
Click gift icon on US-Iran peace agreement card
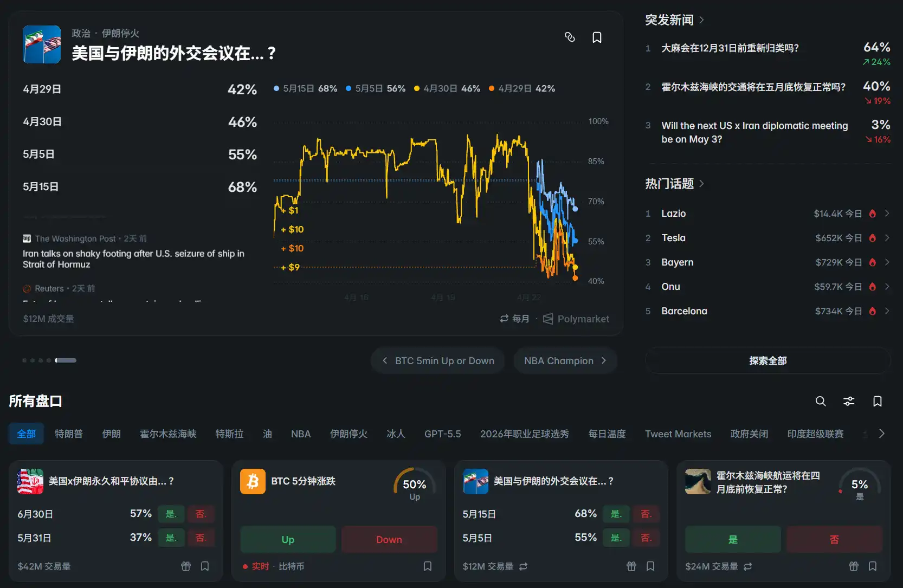(186, 566)
